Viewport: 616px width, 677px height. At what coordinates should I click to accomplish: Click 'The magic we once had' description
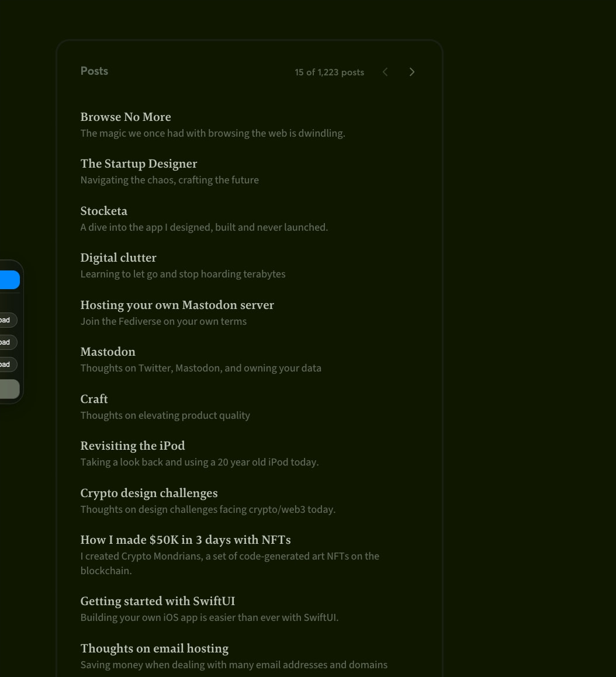(x=213, y=133)
